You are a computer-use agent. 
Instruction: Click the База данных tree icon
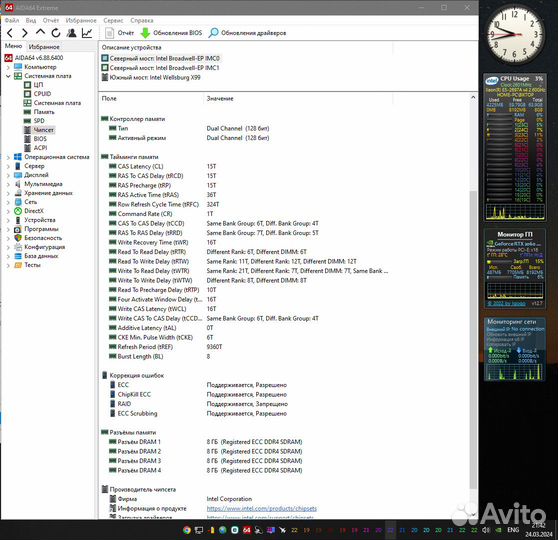[x=18, y=256]
